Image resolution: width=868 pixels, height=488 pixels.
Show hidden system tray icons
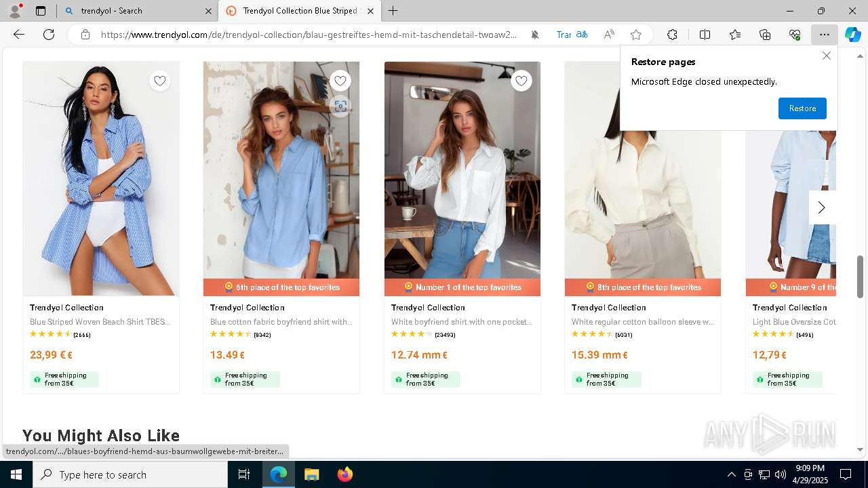tap(731, 474)
